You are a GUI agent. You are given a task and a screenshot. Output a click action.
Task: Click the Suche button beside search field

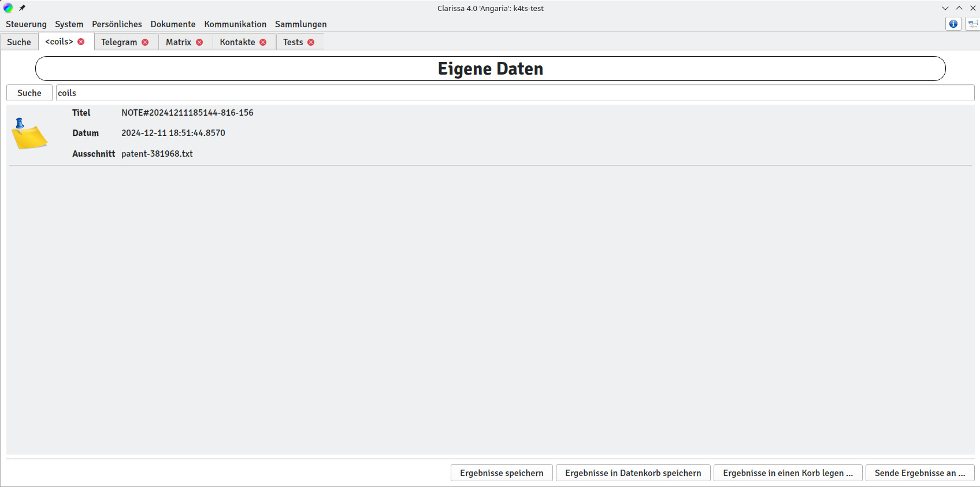[x=29, y=93]
